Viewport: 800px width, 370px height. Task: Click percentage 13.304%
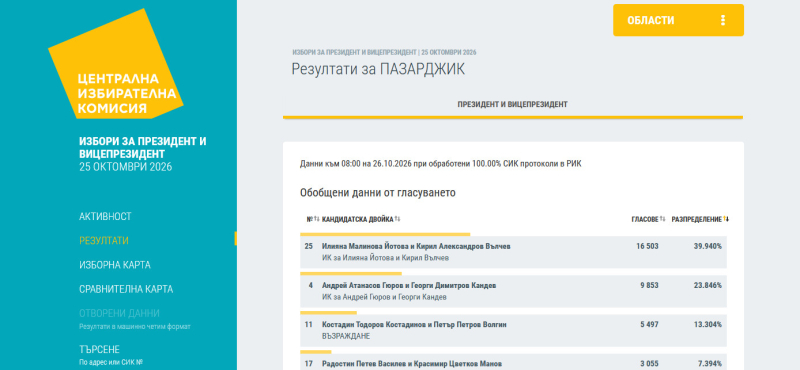click(708, 325)
